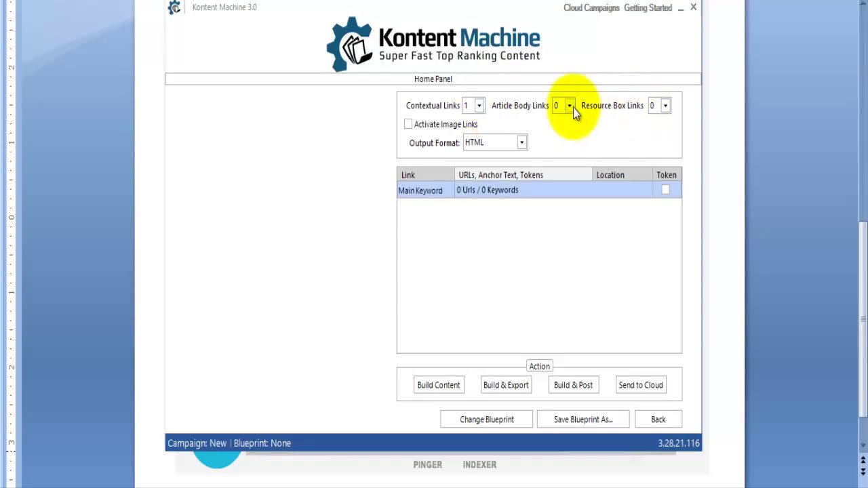Click the Token column header
This screenshot has width=868, height=488.
(667, 175)
